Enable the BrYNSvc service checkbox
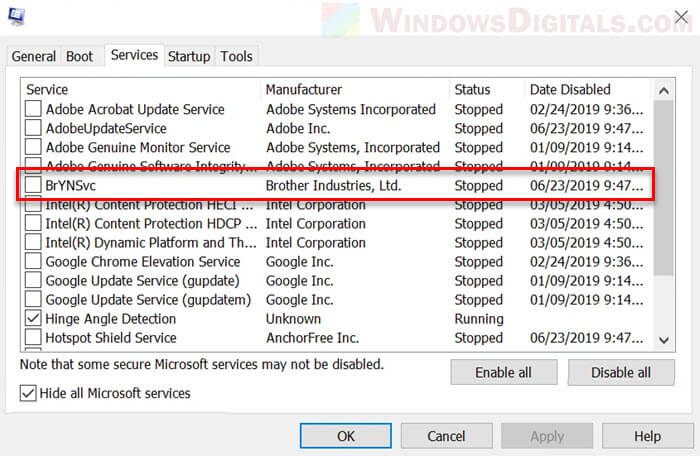The width and height of the screenshot is (700, 456). click(x=34, y=186)
